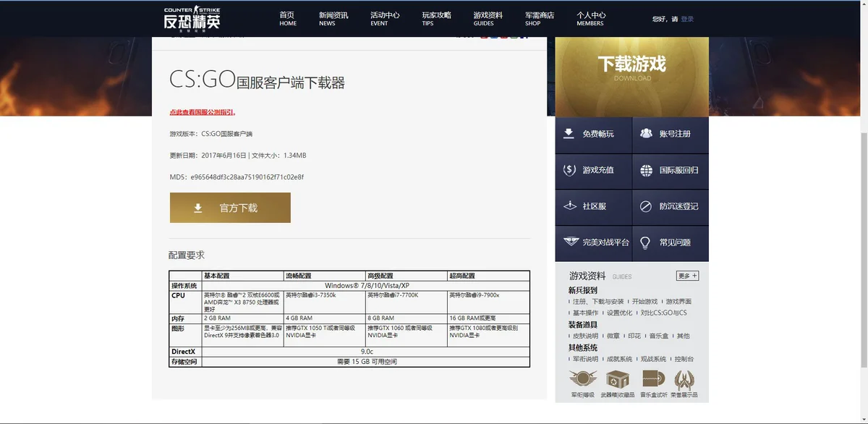
Task: Click the 8 GB RAM cell
Action: pos(407,318)
